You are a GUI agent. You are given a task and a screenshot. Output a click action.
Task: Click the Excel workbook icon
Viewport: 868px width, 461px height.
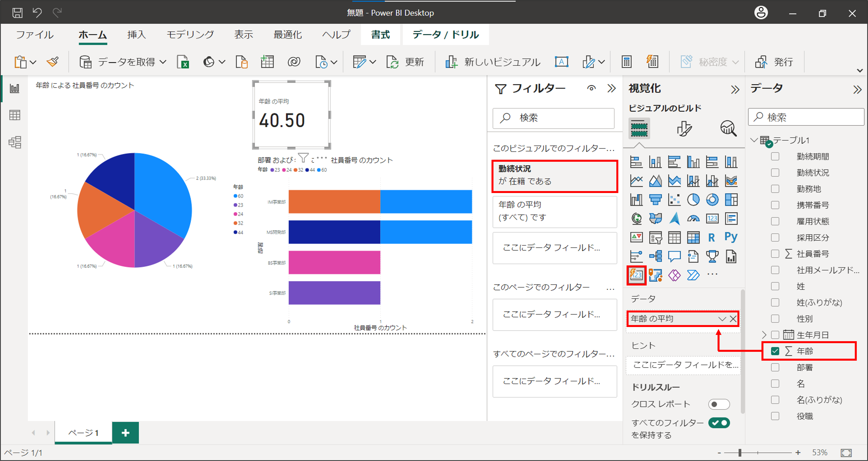[183, 62]
